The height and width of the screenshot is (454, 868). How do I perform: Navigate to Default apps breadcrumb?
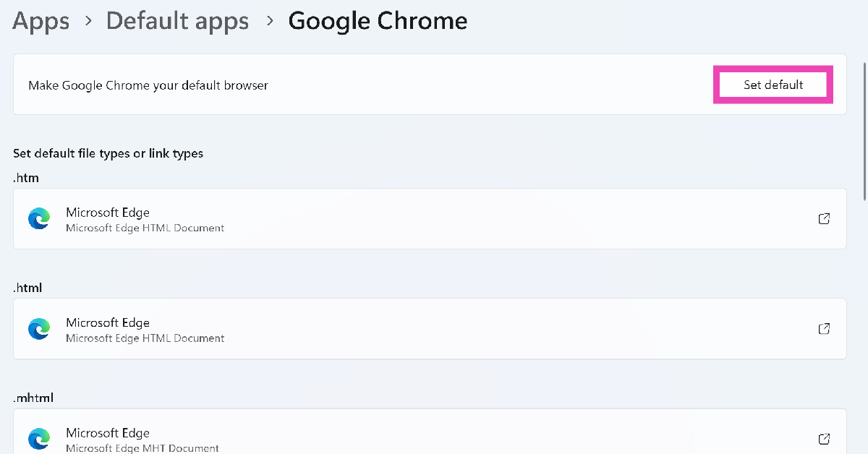point(177,21)
